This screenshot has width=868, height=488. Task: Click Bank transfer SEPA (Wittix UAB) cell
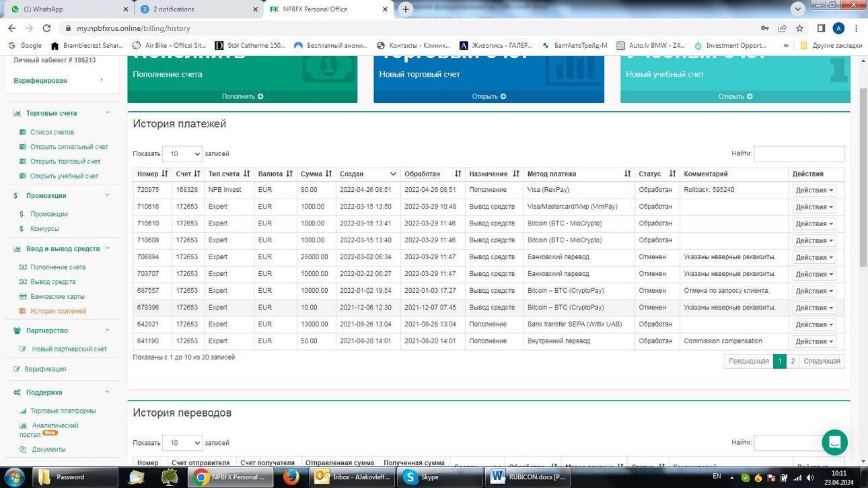(x=579, y=324)
